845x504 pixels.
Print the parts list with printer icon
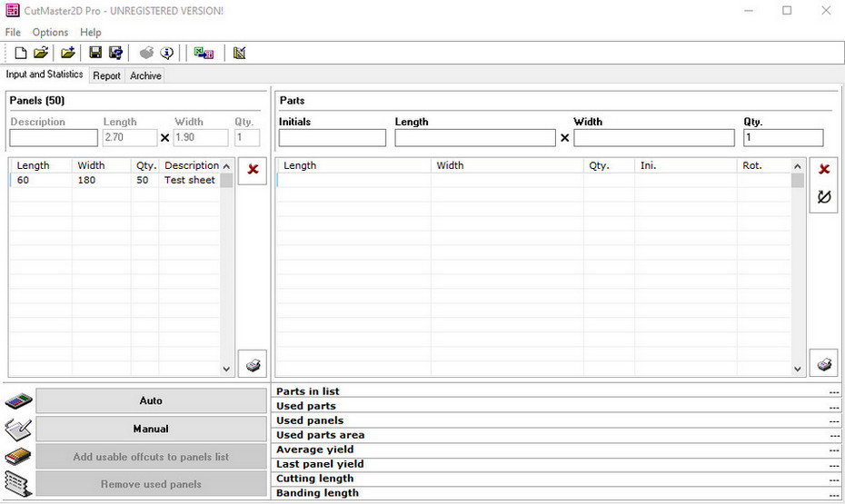click(x=823, y=364)
